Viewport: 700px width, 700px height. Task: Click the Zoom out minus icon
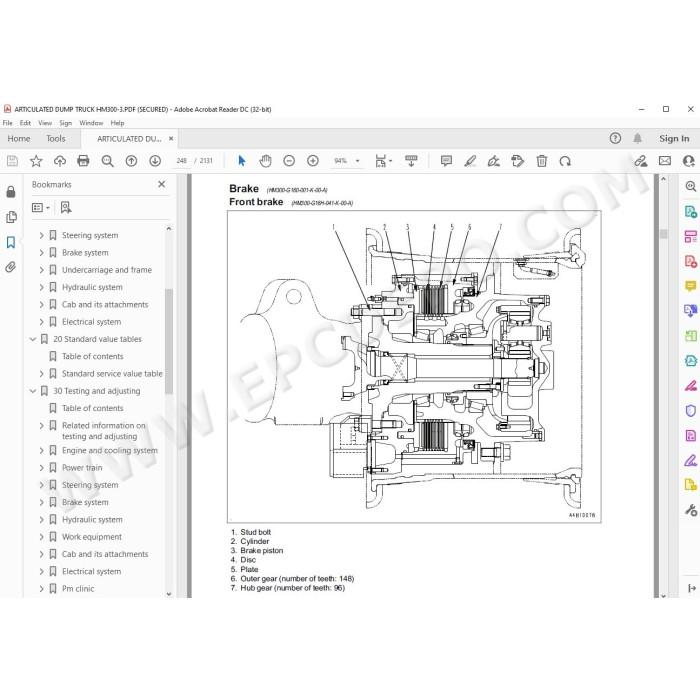coord(289,161)
